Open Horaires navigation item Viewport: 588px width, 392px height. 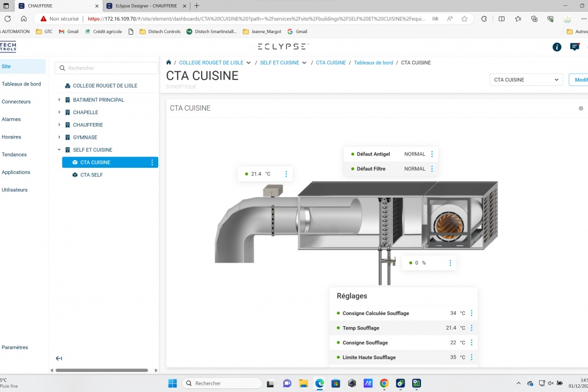pos(11,137)
